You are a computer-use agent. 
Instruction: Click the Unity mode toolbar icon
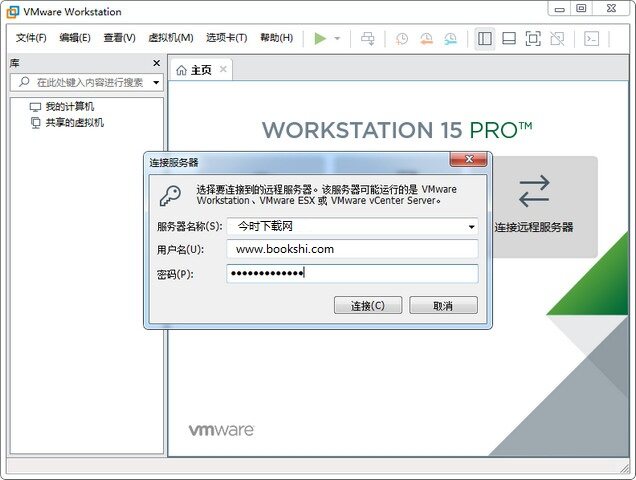pos(557,39)
